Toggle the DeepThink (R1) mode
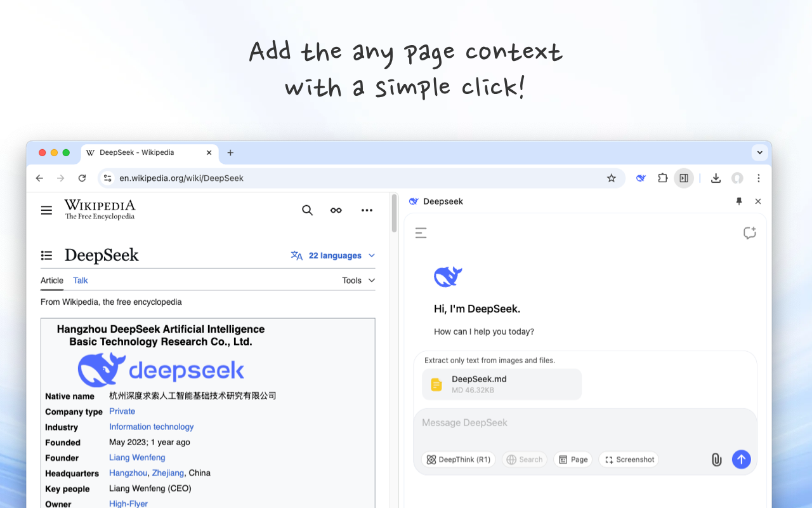The width and height of the screenshot is (812, 508). coord(459,460)
